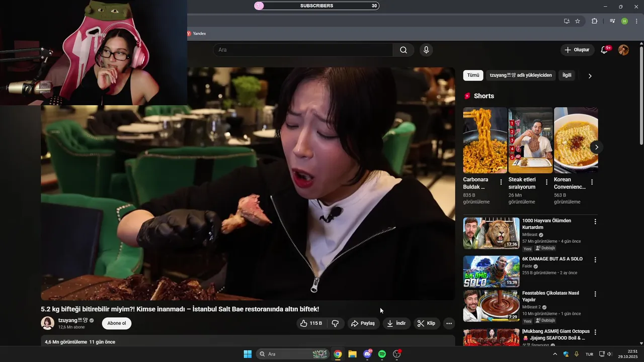Play the Korean Convenience short thumbnail
644x362 pixels.
click(x=576, y=140)
